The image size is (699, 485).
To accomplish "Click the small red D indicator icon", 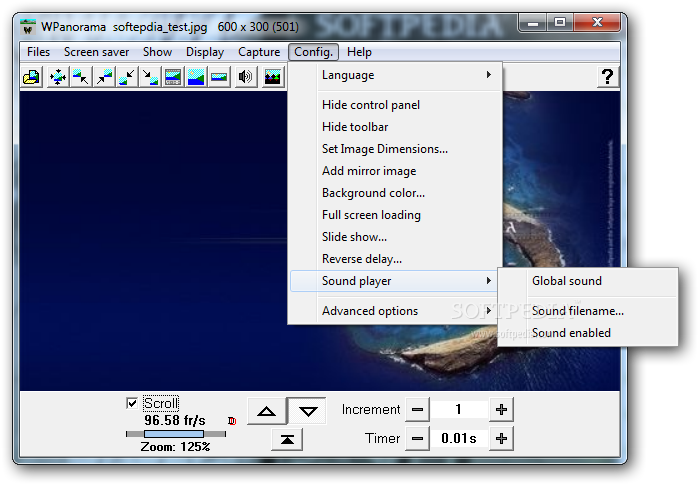I will pyautogui.click(x=232, y=421).
